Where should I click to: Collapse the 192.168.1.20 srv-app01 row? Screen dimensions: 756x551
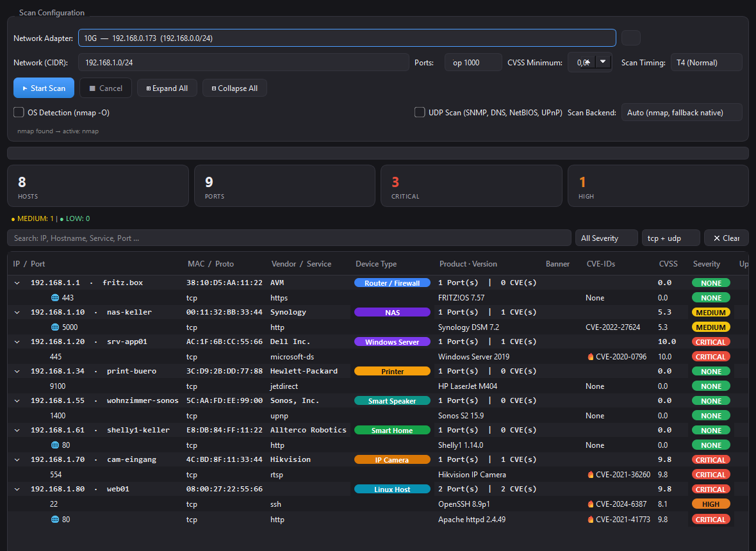17,341
